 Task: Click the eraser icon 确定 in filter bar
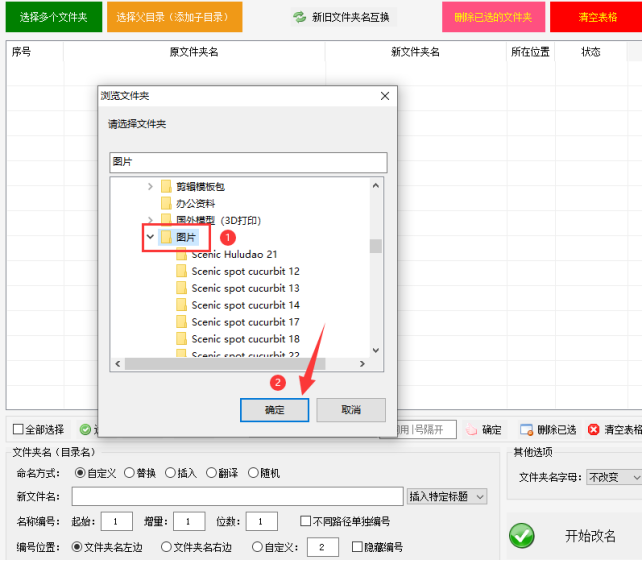click(x=472, y=429)
